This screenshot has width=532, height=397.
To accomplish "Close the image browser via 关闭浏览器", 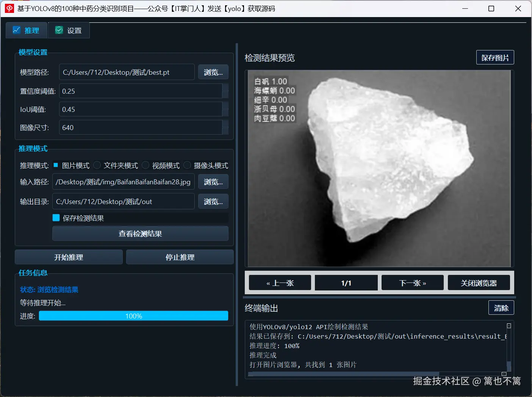I will point(479,282).
